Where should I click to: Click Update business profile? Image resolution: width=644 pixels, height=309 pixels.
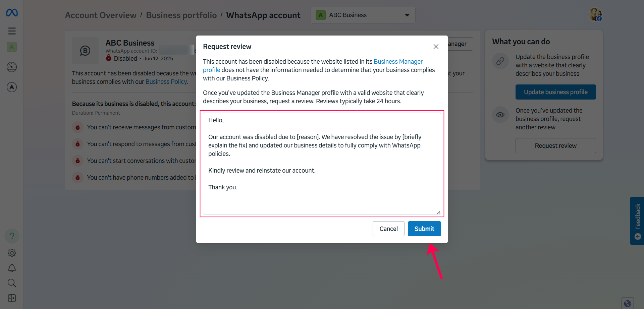[x=555, y=92]
